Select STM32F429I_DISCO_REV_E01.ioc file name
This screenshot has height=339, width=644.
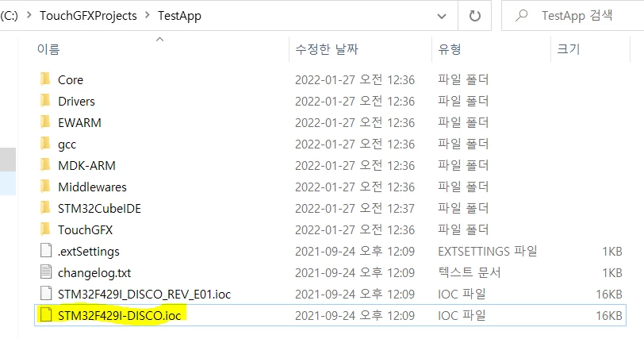(144, 295)
